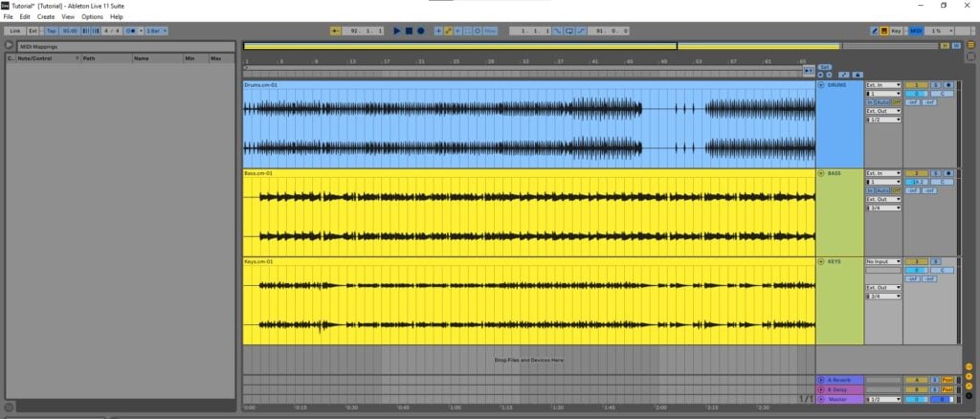Fold the DRUMS track
This screenshot has height=419, width=980.
pyautogui.click(x=821, y=85)
